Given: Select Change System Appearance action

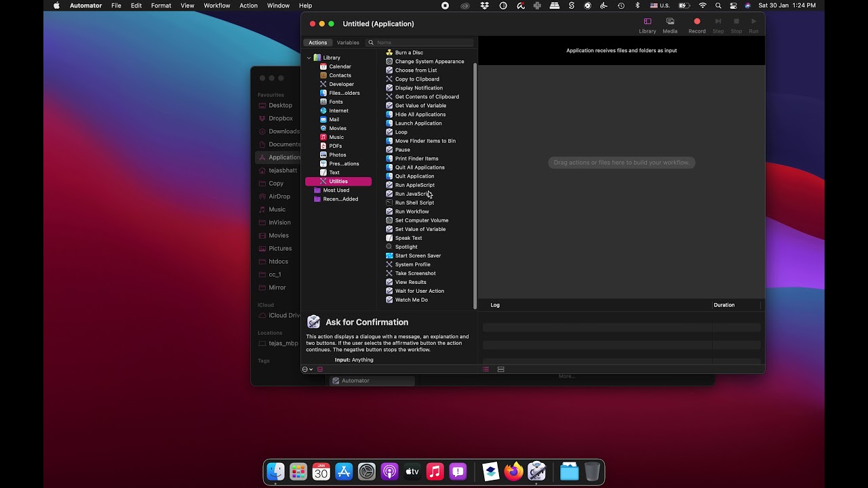Looking at the screenshot, I should [x=429, y=61].
